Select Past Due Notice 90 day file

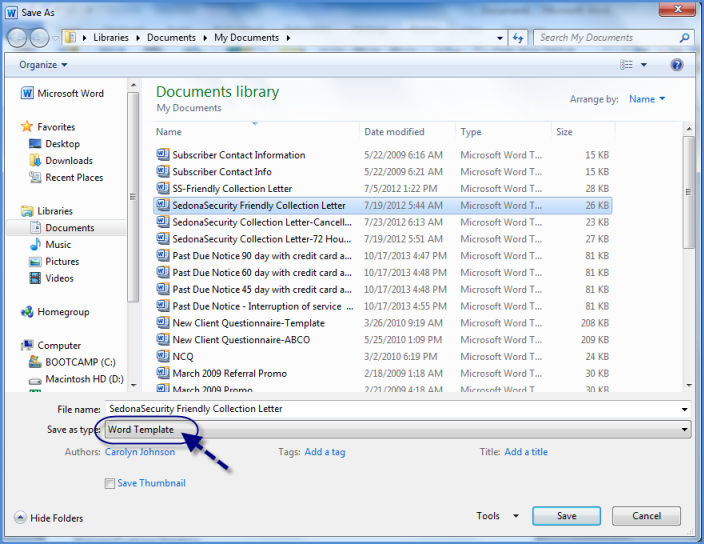[x=382, y=256]
